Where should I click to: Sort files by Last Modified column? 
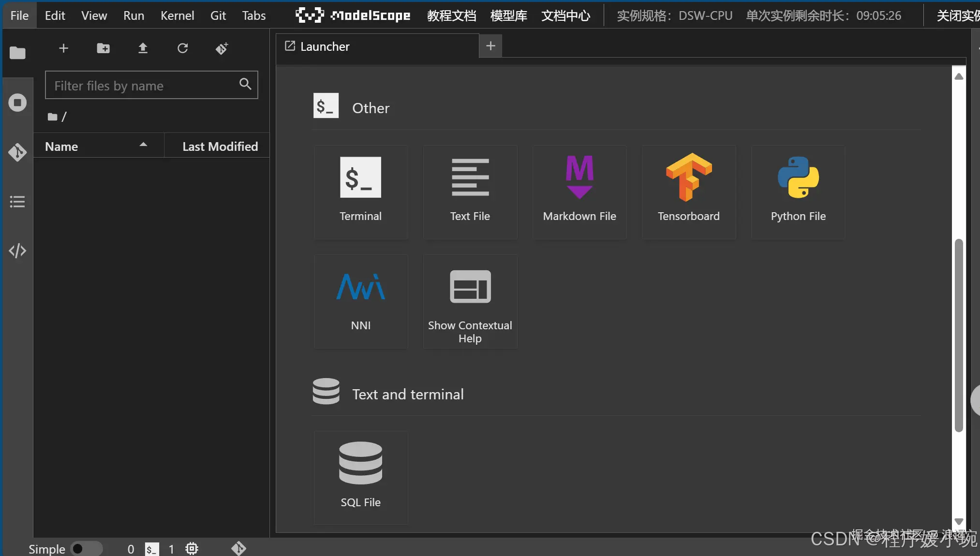click(x=220, y=146)
